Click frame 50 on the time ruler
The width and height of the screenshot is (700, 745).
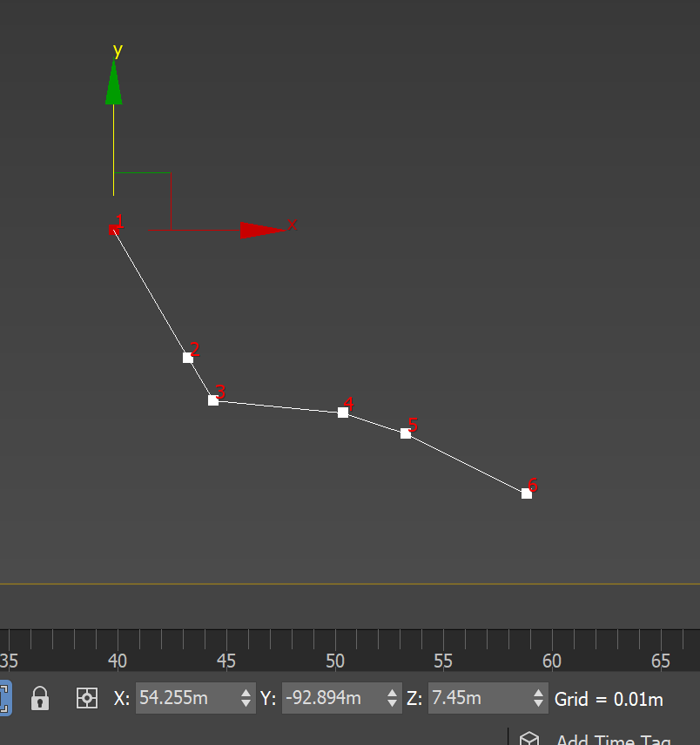[335, 661]
